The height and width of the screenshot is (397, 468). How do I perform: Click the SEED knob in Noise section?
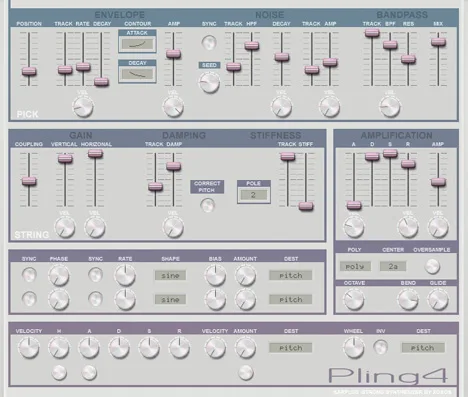pos(209,83)
